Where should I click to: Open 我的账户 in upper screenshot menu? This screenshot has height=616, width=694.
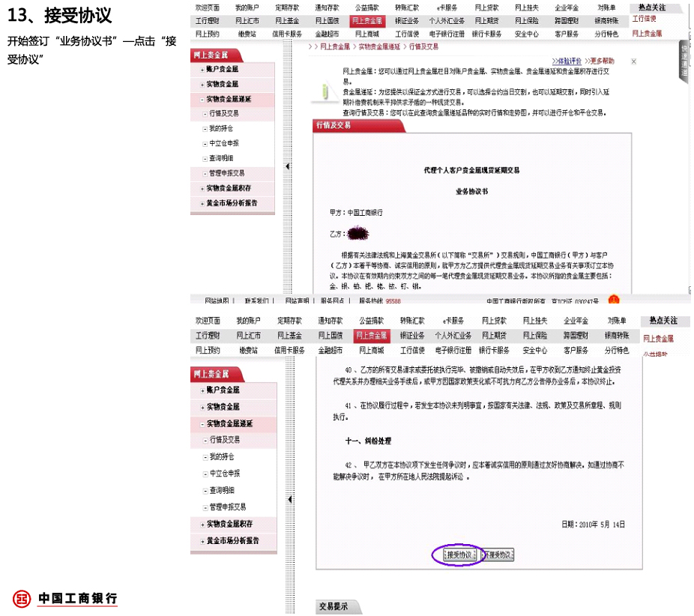(x=247, y=7)
